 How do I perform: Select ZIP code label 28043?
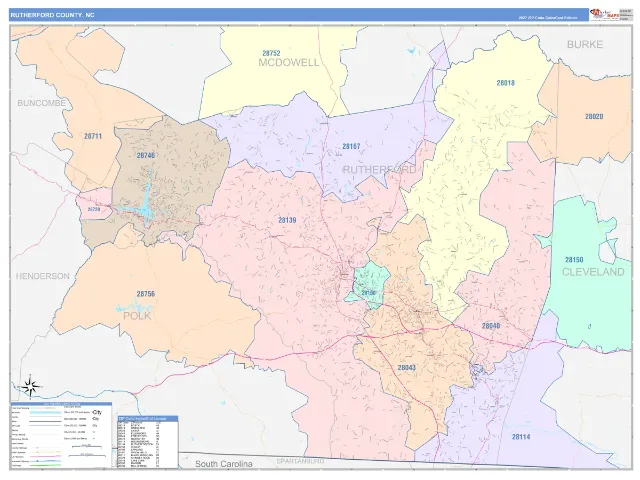(407, 368)
